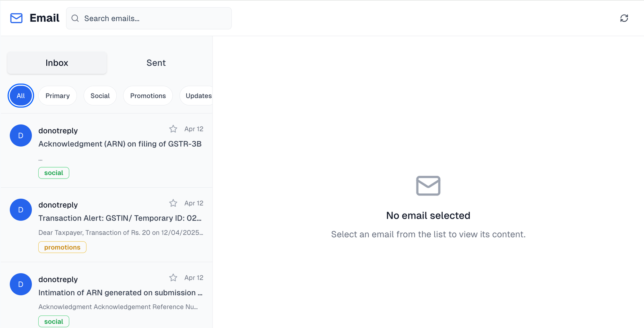This screenshot has width=644, height=328.
Task: Click the promotions tag label
Action: coord(62,247)
